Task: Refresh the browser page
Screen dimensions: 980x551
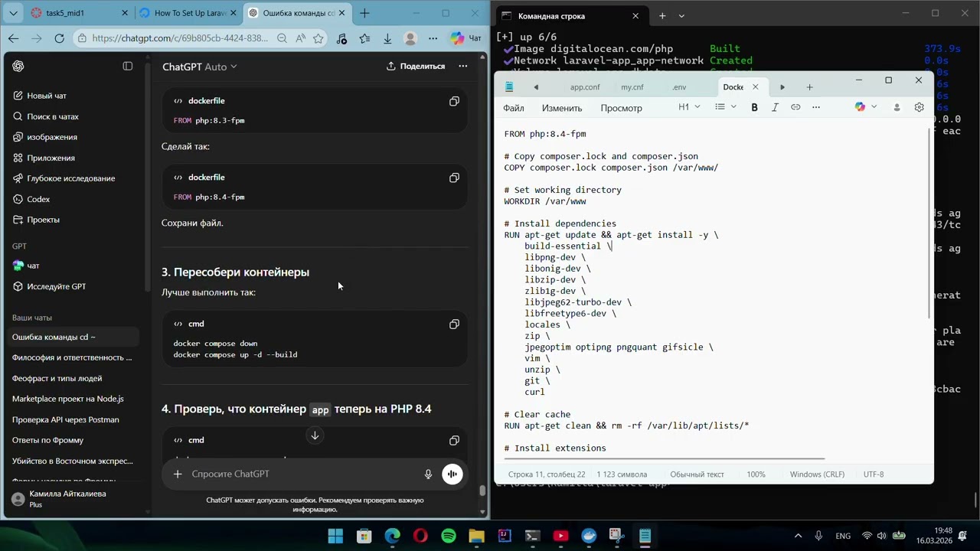Action: click(x=59, y=38)
